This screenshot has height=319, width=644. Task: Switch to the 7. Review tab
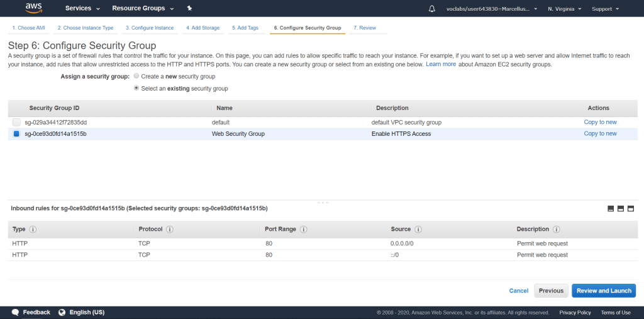365,28
